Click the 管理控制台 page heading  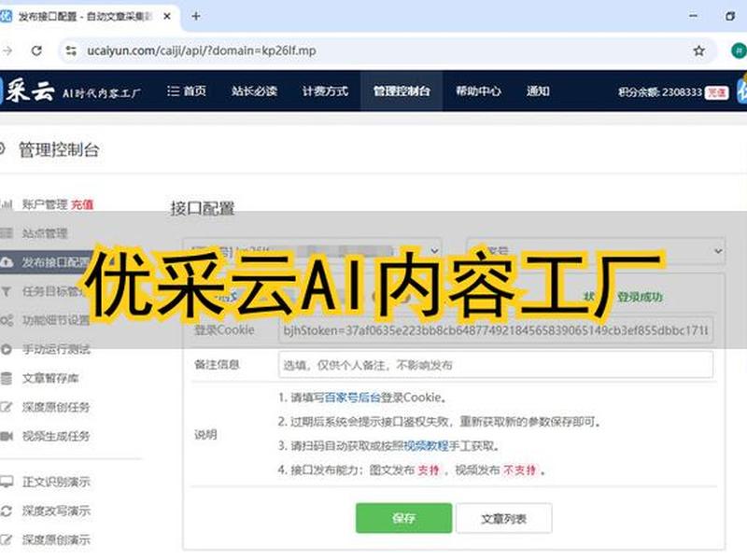click(x=59, y=150)
